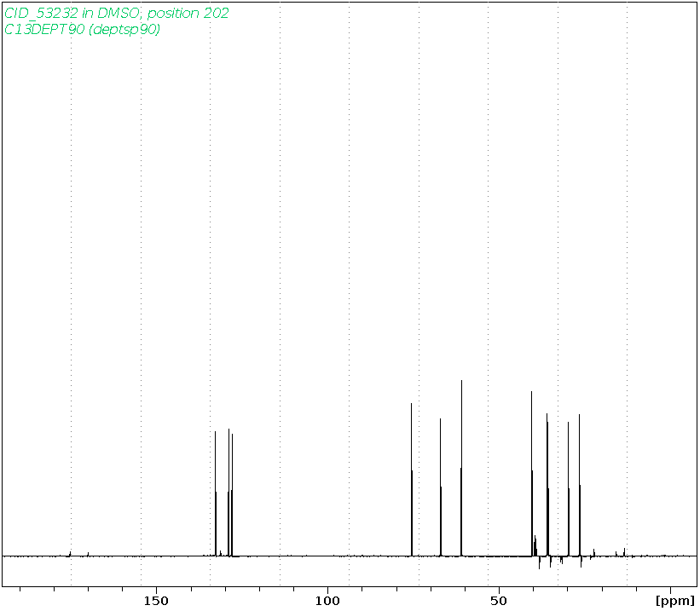
Task: Click the title text 'CID_53232 in DMSO; position 202'
Action: coord(116,13)
